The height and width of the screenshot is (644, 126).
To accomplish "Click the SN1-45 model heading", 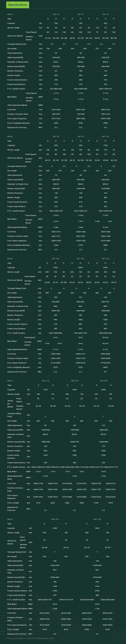I will (x=106, y=14).
